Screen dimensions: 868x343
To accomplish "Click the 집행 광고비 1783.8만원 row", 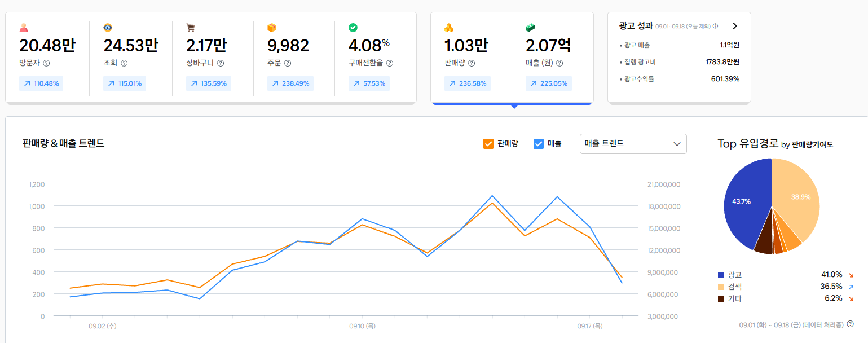I will point(679,62).
